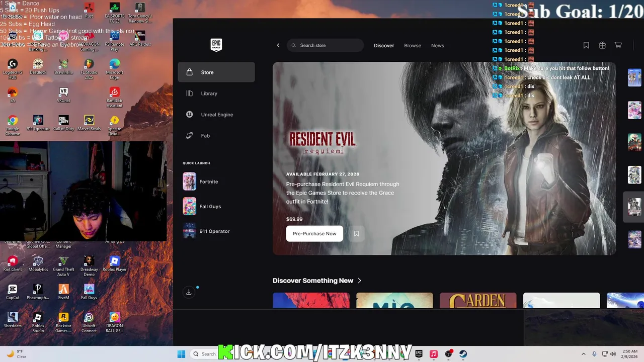Open the FiveM desktop shortcut
Screen dimensions: 644x362
coord(63,292)
